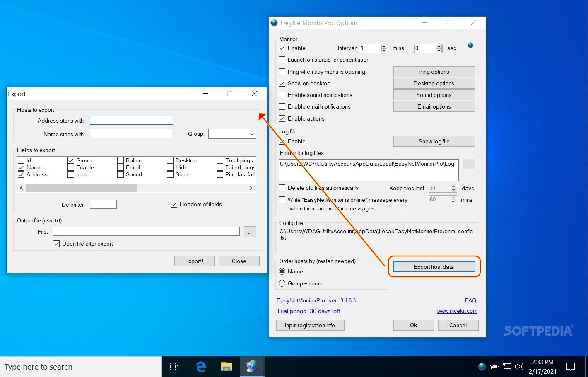588x377 pixels.
Task: Uncheck Open file after export
Action: 56,244
